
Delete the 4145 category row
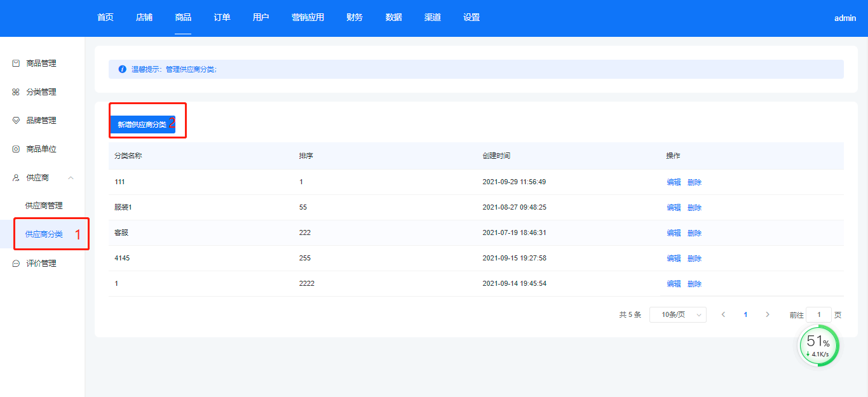pyautogui.click(x=695, y=259)
